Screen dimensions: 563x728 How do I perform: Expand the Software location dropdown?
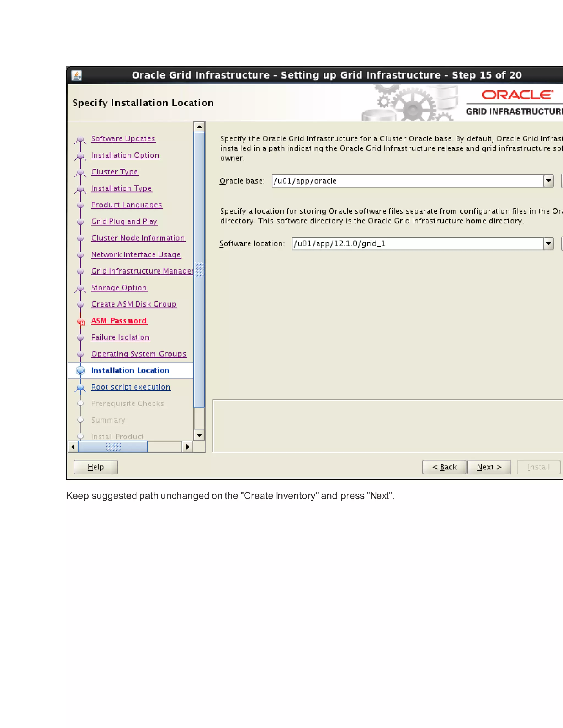(548, 244)
